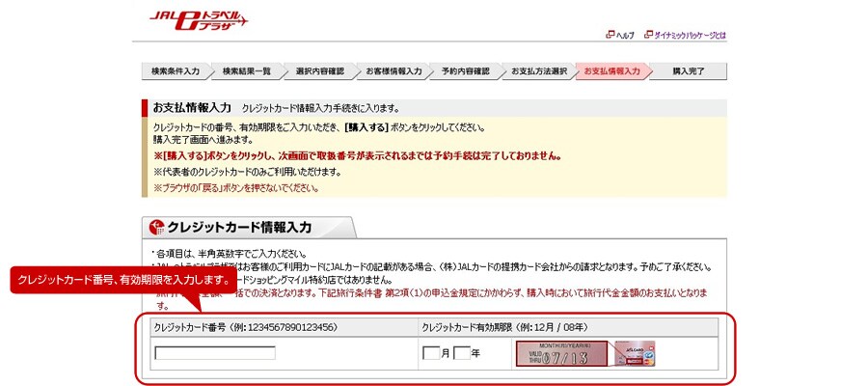Click the icon beside ダイナミックパッケージとは
Viewport: 868px width, 386px height.
click(x=648, y=35)
